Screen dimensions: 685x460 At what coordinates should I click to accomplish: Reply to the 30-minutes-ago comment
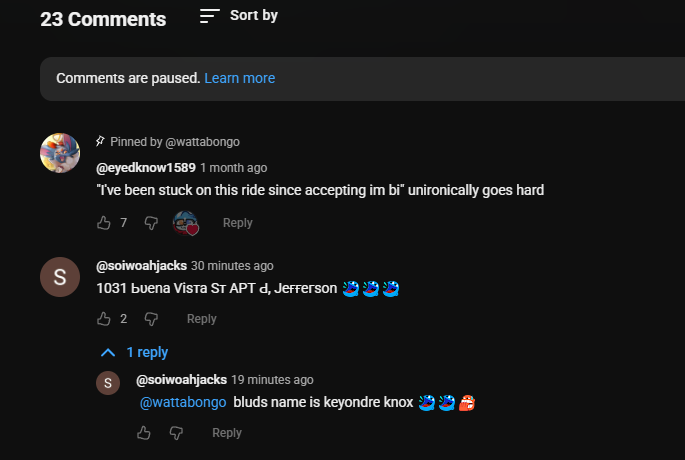(201, 319)
